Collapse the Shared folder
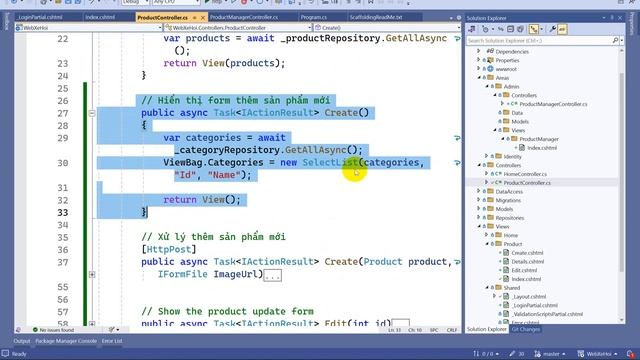Image resolution: width=640 pixels, height=360 pixels. pyautogui.click(x=487, y=288)
